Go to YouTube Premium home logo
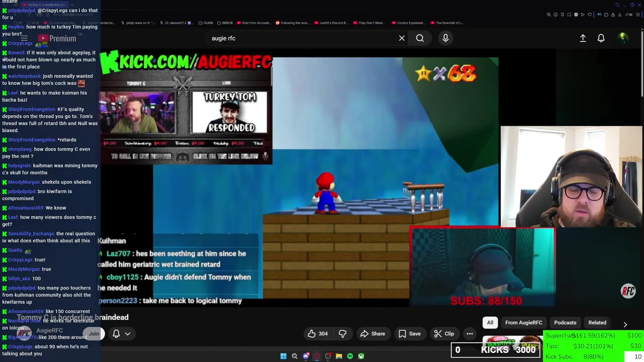Viewport: 644px width, 362px height. (x=56, y=38)
